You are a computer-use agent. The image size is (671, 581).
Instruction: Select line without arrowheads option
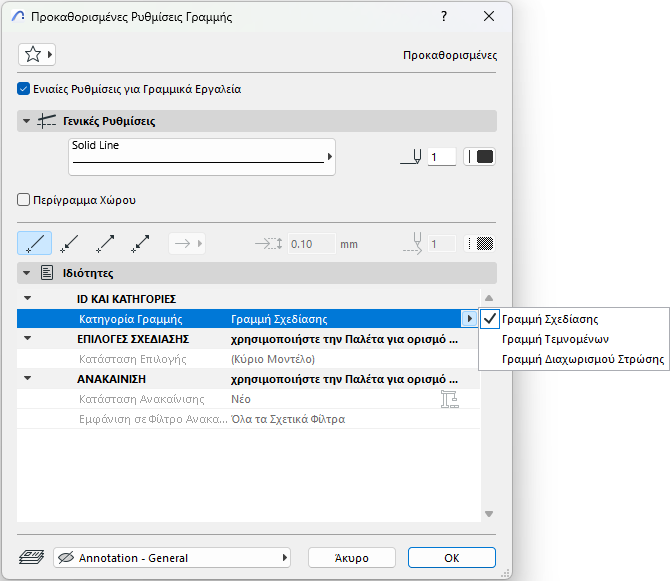[35, 243]
